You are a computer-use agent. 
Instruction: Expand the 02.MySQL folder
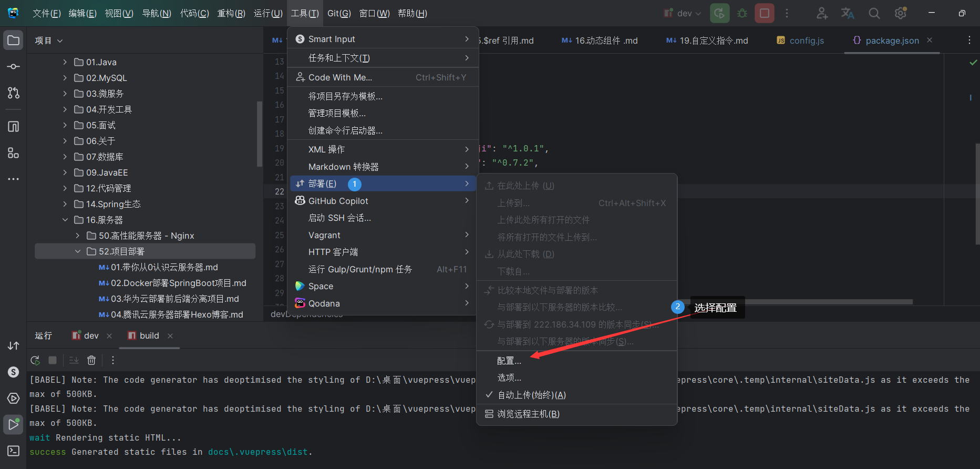pyautogui.click(x=65, y=78)
